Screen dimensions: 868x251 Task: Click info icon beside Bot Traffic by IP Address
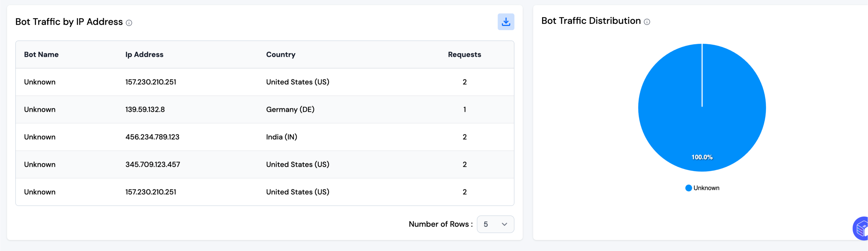pyautogui.click(x=129, y=23)
